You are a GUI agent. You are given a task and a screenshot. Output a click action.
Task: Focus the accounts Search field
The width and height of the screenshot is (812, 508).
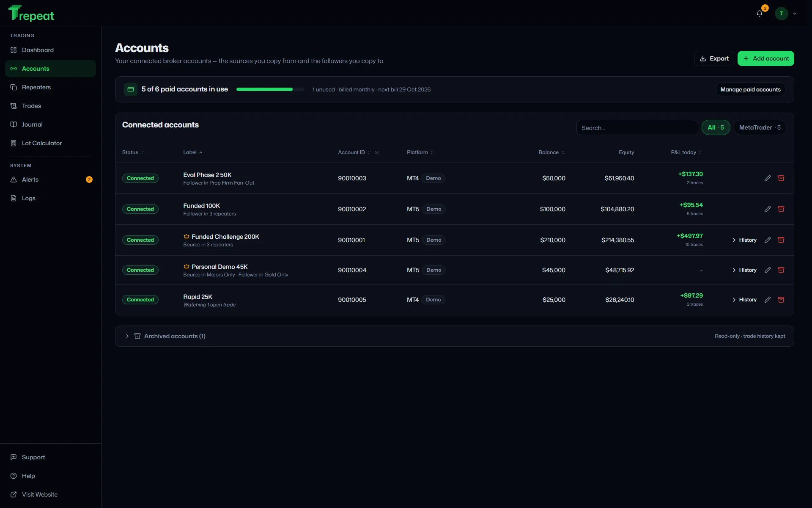[x=637, y=127]
